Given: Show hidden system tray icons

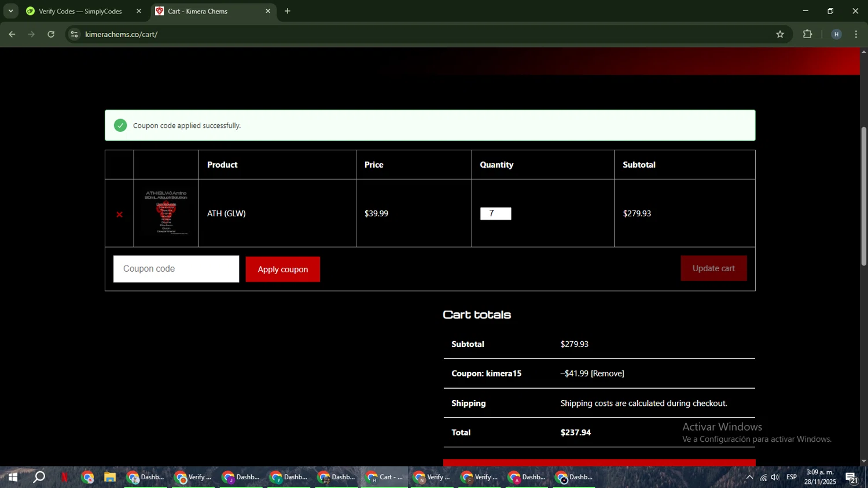Looking at the screenshot, I should point(749,478).
